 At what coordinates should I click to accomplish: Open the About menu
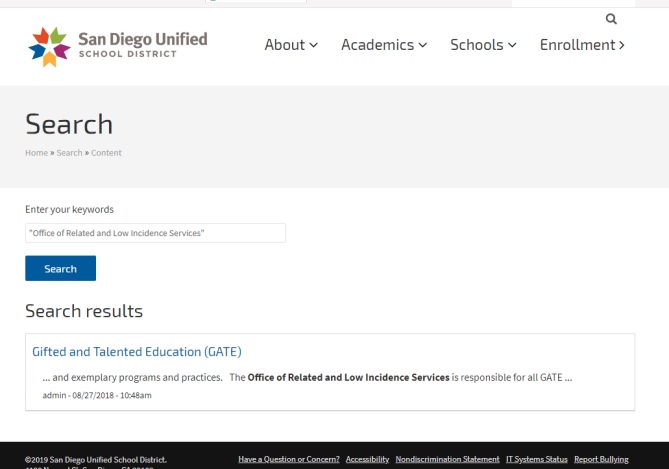pos(290,45)
